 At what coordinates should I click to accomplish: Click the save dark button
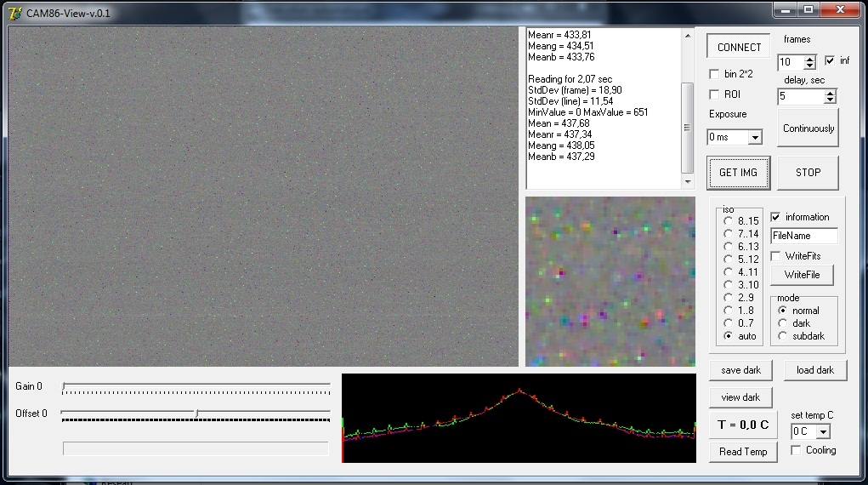[740, 370]
